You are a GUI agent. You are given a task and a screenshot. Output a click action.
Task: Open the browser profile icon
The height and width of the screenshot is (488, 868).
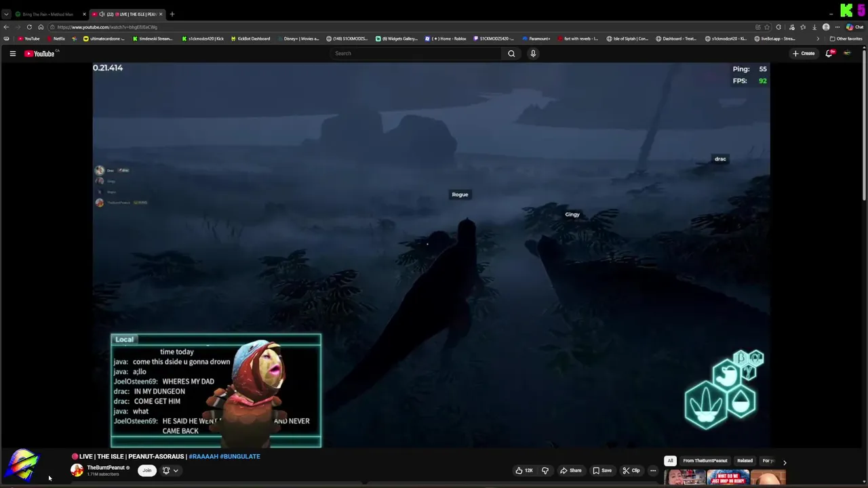pos(826,27)
